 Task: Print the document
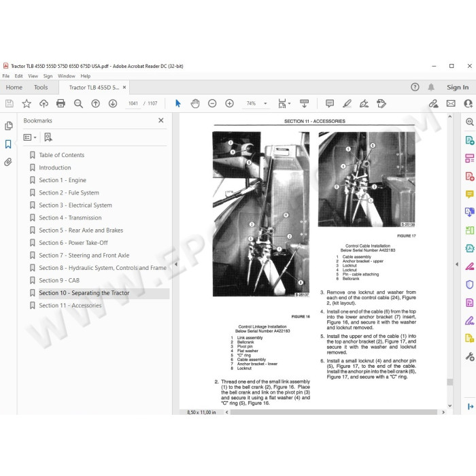click(61, 103)
